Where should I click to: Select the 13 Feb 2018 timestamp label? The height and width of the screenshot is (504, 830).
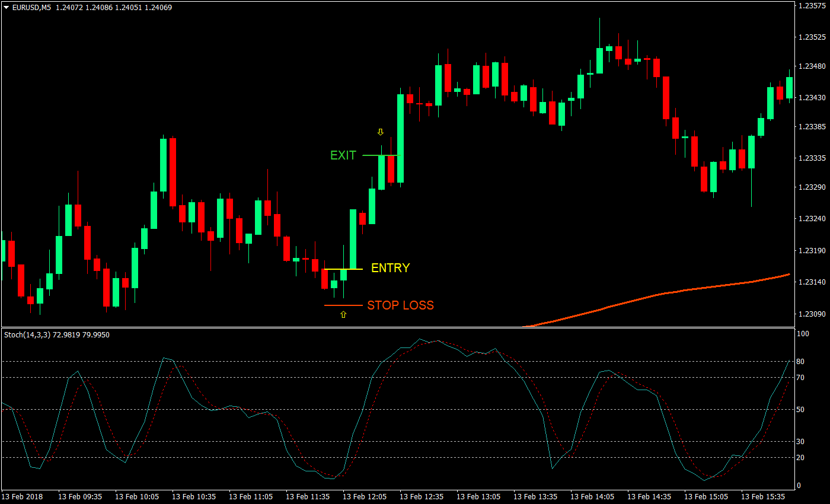click(22, 497)
